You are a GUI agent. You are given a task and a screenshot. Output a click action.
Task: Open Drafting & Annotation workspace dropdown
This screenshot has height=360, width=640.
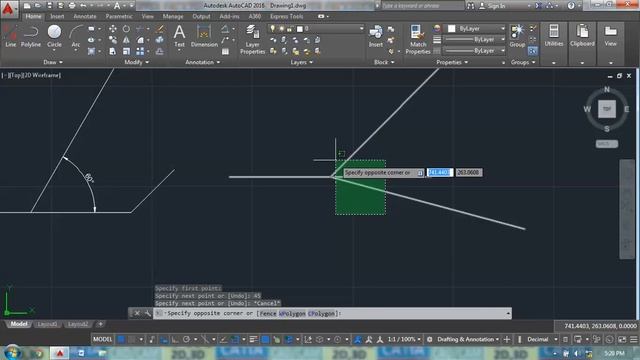pyautogui.click(x=468, y=339)
